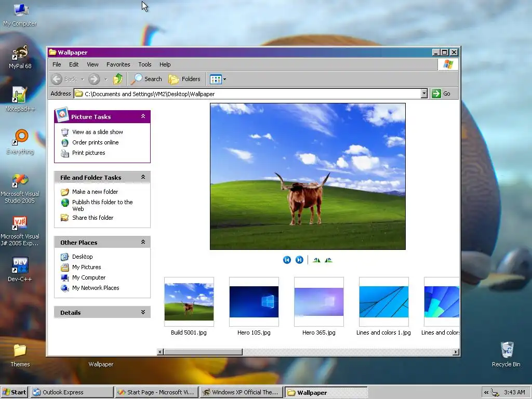This screenshot has width=532, height=399.
Task: Click the Notepad++ desktop icon
Action: (20, 99)
